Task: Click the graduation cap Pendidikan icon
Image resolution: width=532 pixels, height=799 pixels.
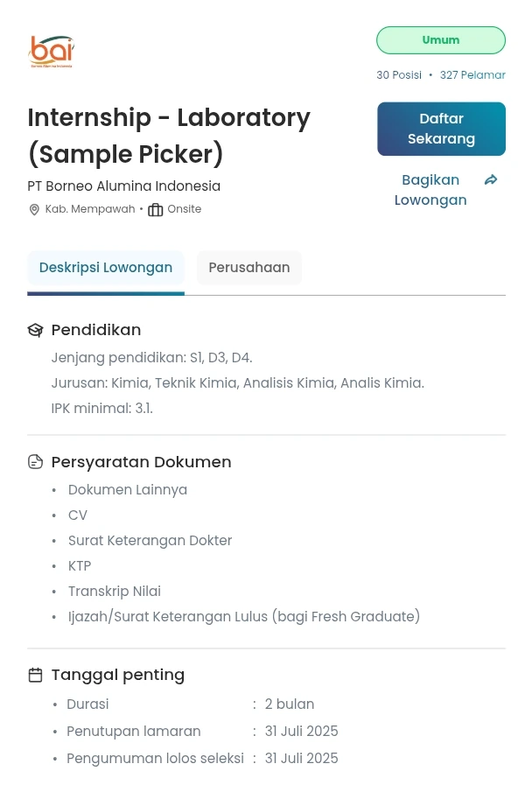Action: (x=35, y=330)
